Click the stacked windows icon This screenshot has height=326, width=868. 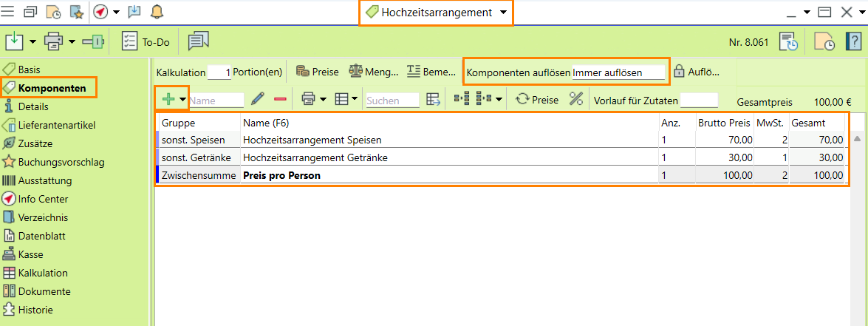click(30, 12)
